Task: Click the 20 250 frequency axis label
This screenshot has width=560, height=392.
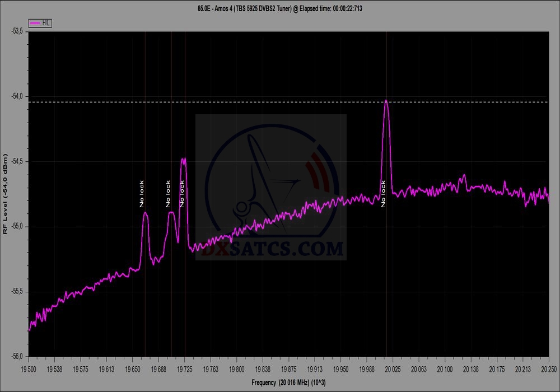Action: point(548,369)
